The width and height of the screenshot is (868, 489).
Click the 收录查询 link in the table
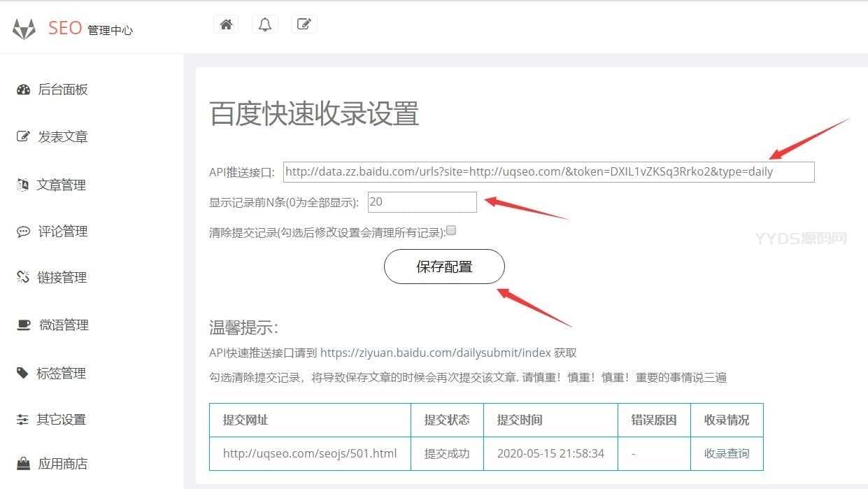(727, 453)
